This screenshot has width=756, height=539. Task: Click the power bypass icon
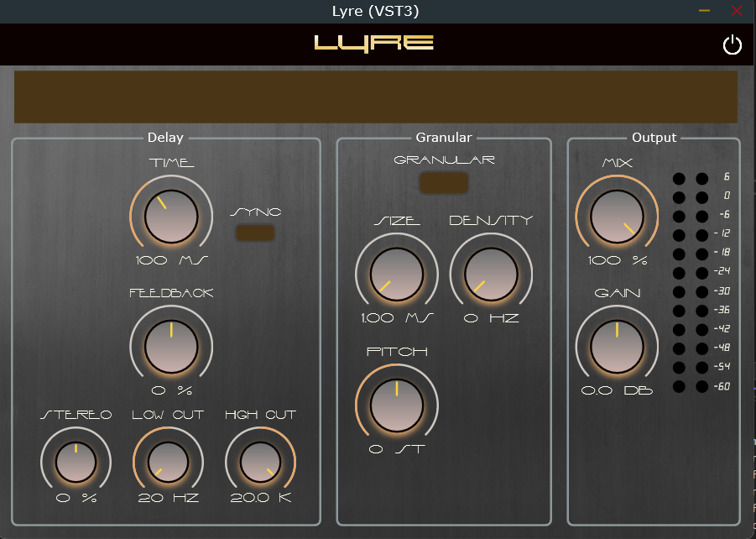(732, 45)
